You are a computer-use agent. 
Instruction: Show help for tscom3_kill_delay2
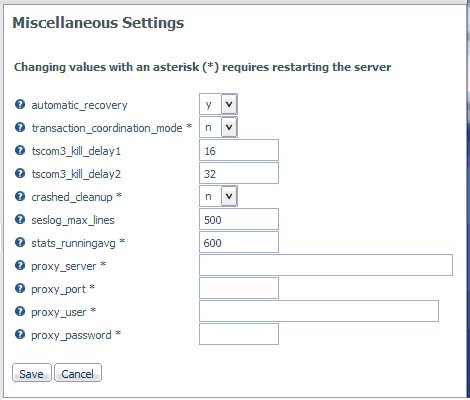point(20,173)
